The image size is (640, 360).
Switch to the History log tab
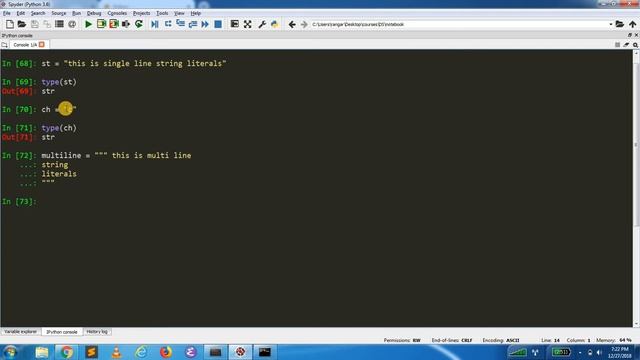pos(97,332)
